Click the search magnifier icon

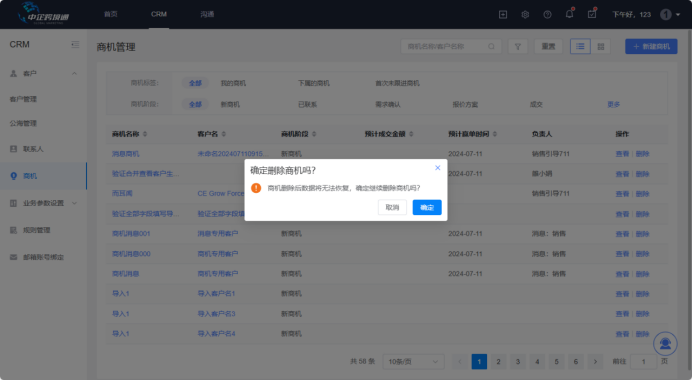[491, 46]
